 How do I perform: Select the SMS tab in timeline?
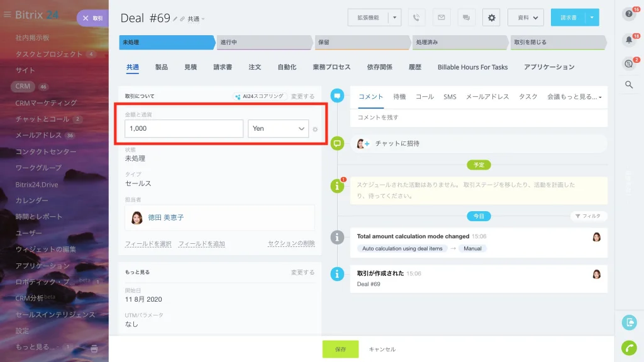[x=450, y=97]
